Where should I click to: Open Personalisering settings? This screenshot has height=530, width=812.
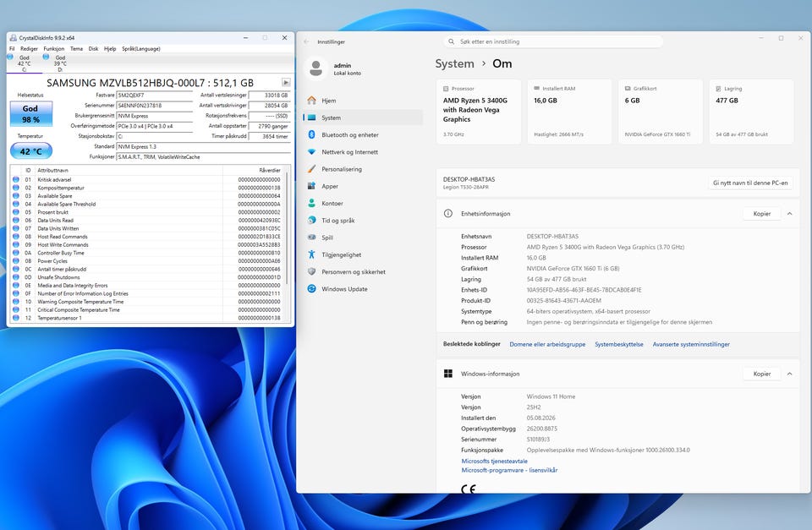(363, 169)
